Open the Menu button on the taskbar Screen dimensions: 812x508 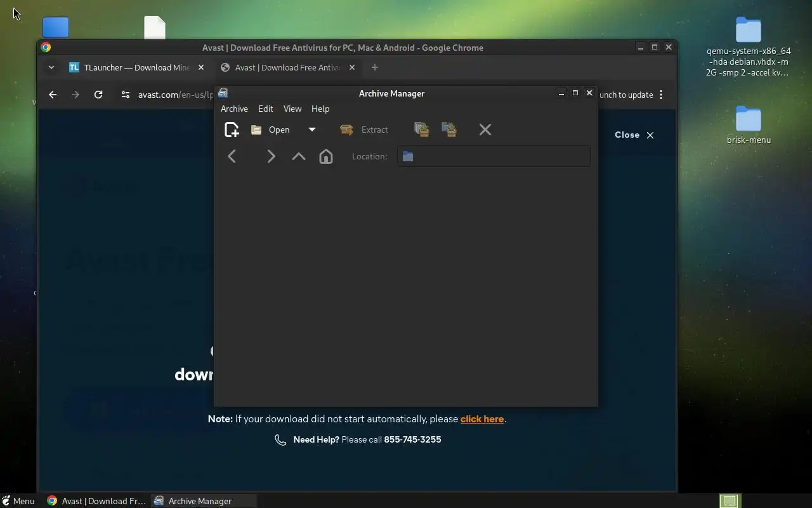tap(18, 501)
